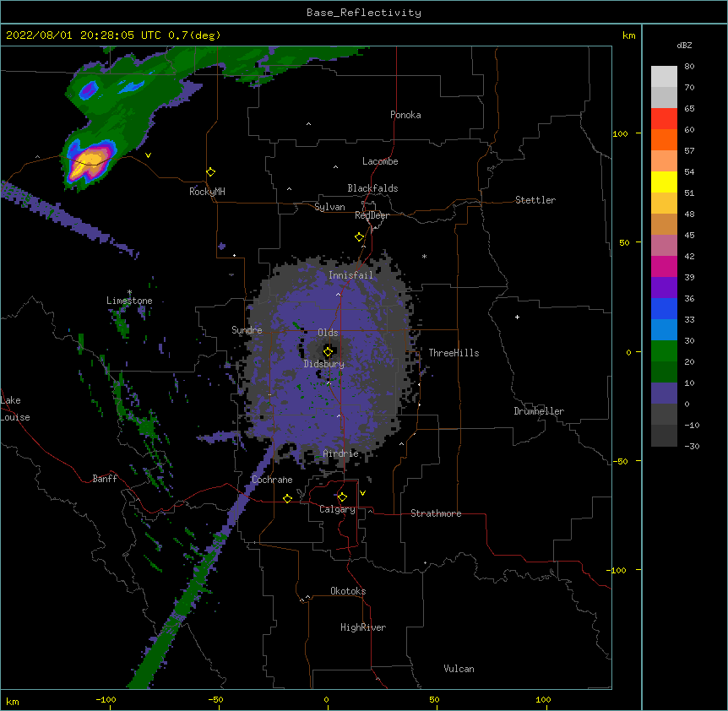The width and height of the screenshot is (728, 711).
Task: Pick the lightest gray swatch between 70 and 80
Action: click(664, 77)
